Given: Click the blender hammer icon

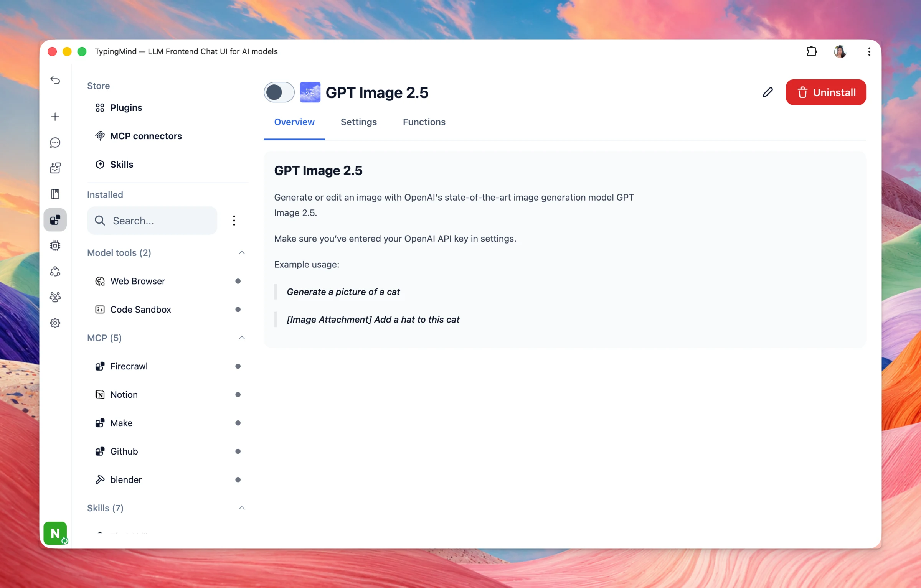Looking at the screenshot, I should tap(100, 480).
